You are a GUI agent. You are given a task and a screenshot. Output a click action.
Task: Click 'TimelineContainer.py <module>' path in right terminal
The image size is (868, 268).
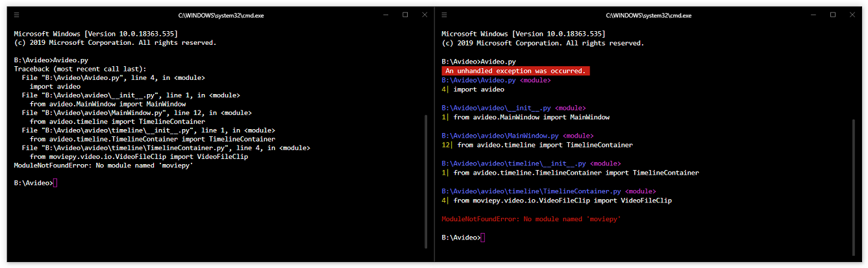[549, 191]
